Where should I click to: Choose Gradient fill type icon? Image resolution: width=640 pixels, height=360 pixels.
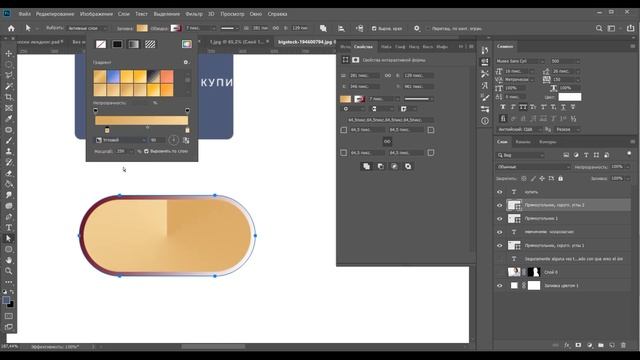tap(133, 44)
